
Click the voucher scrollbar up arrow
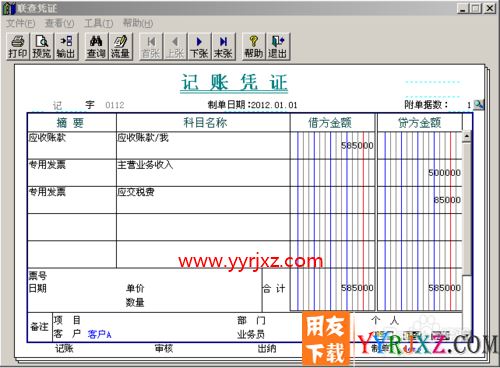tap(467, 136)
